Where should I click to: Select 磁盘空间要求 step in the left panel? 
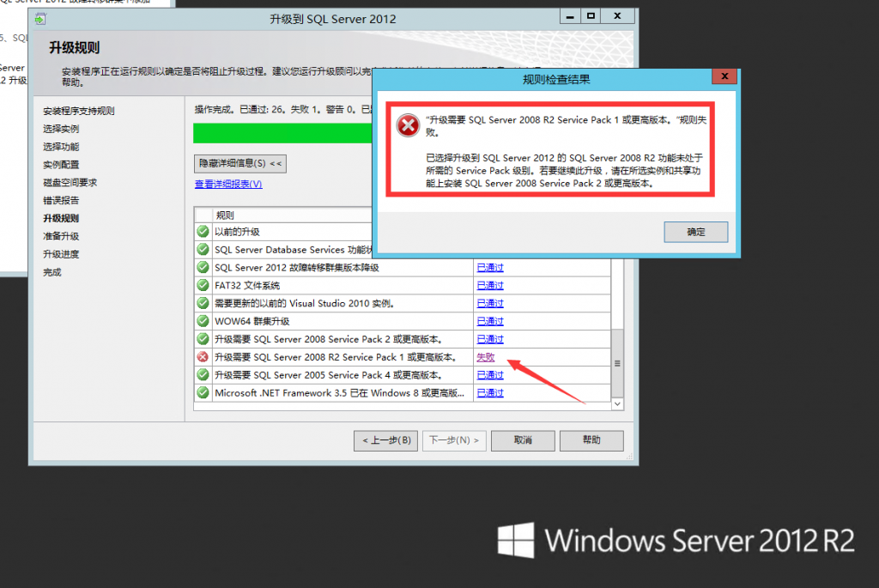coord(70,181)
